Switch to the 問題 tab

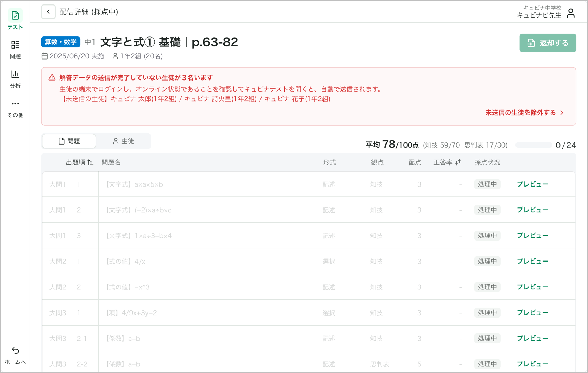(69, 141)
